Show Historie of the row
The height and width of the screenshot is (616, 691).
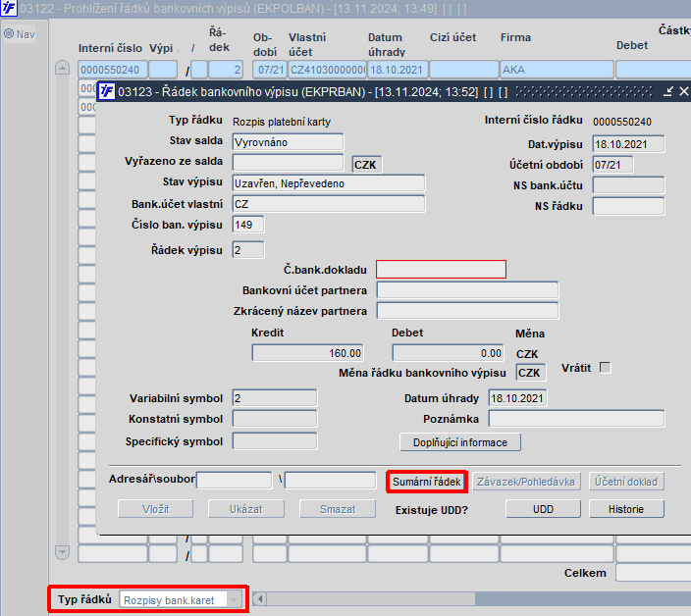[x=626, y=509]
